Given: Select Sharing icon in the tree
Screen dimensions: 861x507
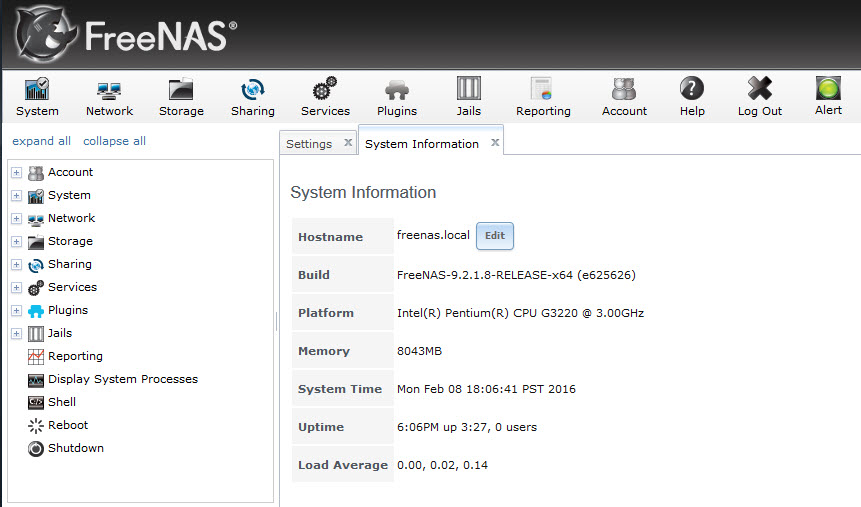Looking at the screenshot, I should [x=36, y=265].
